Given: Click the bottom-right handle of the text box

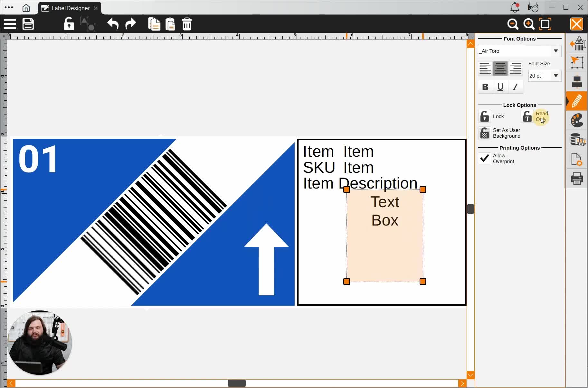Looking at the screenshot, I should 423,282.
